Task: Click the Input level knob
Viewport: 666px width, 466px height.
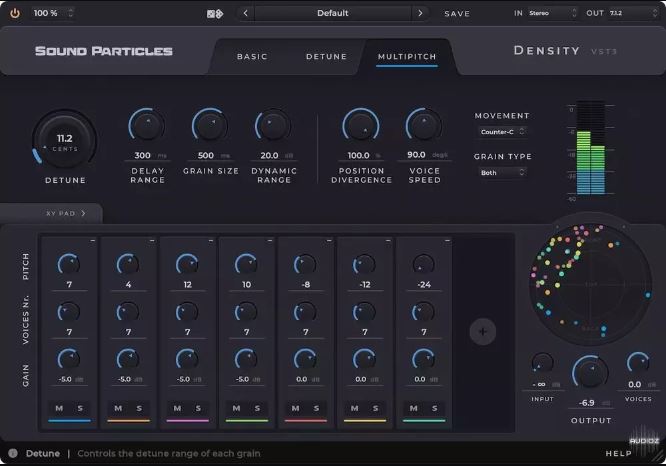Action: pyautogui.click(x=542, y=364)
